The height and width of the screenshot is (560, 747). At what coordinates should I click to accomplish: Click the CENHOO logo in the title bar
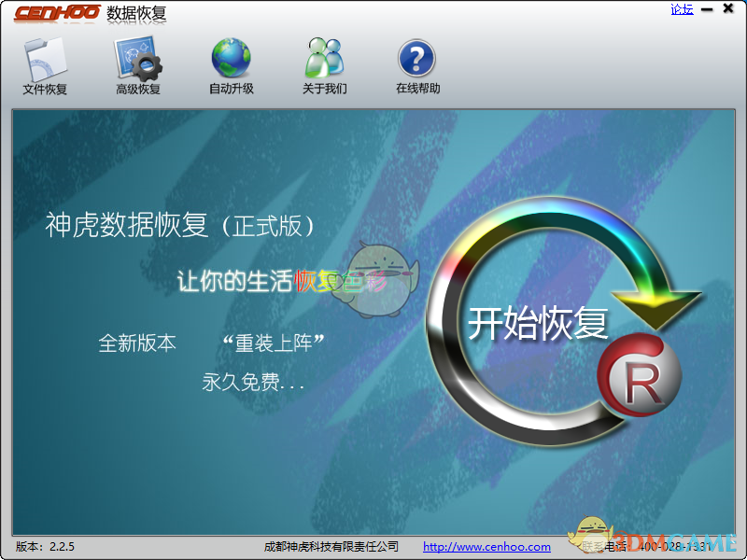tap(58, 12)
